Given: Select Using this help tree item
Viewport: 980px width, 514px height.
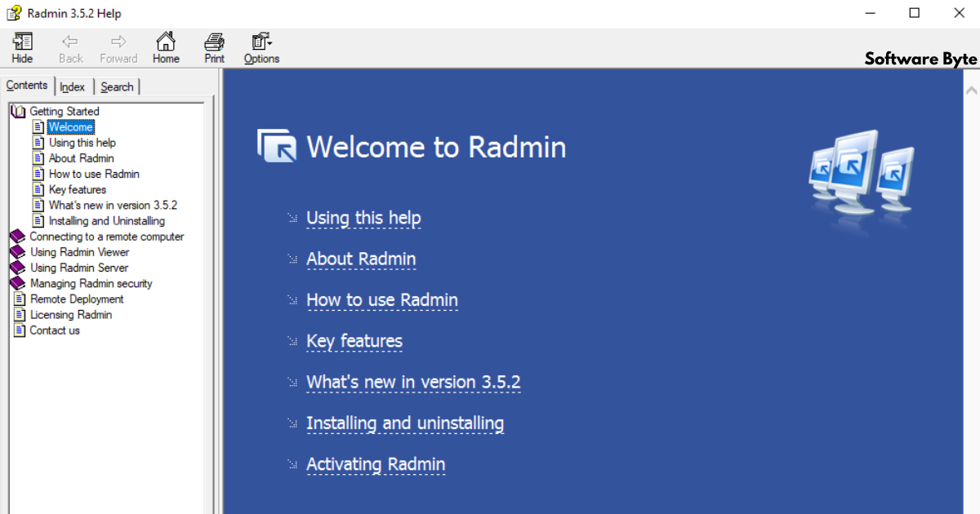Looking at the screenshot, I should [x=82, y=142].
